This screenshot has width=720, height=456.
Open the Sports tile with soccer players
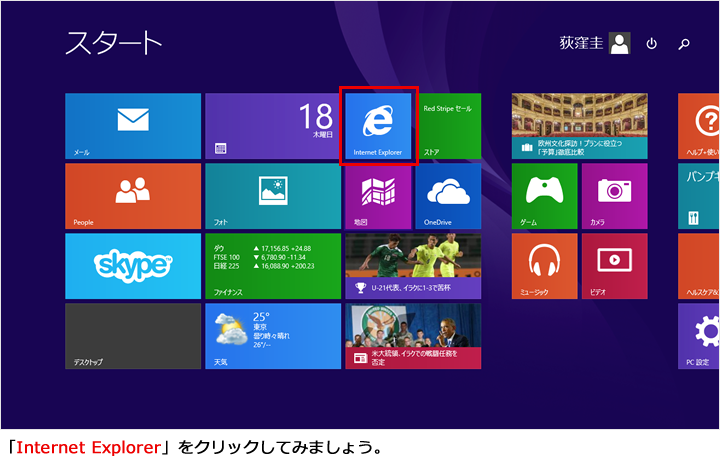click(x=413, y=266)
